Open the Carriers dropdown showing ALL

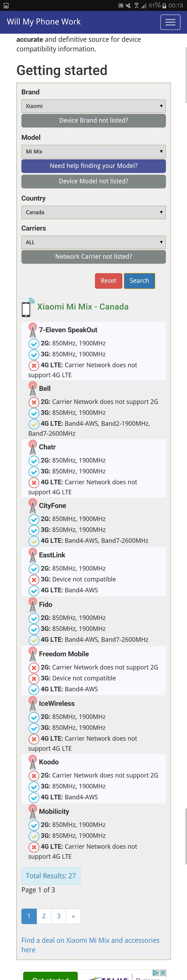(x=93, y=242)
